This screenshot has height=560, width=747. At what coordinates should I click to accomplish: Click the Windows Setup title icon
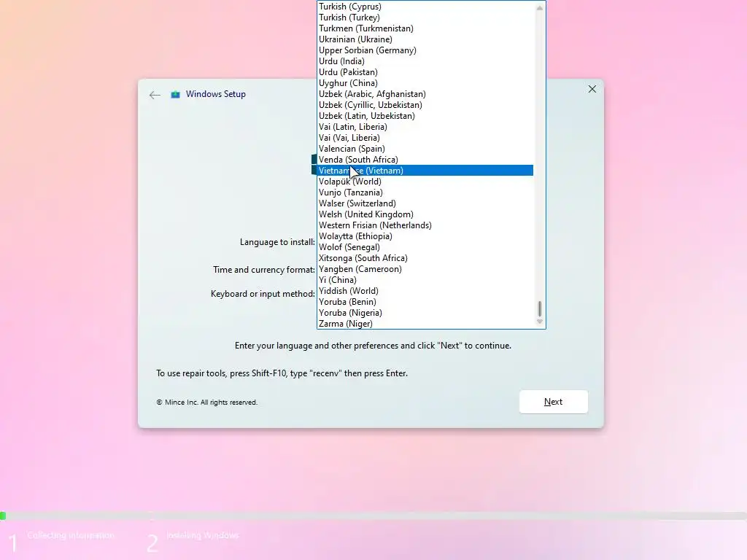point(175,94)
